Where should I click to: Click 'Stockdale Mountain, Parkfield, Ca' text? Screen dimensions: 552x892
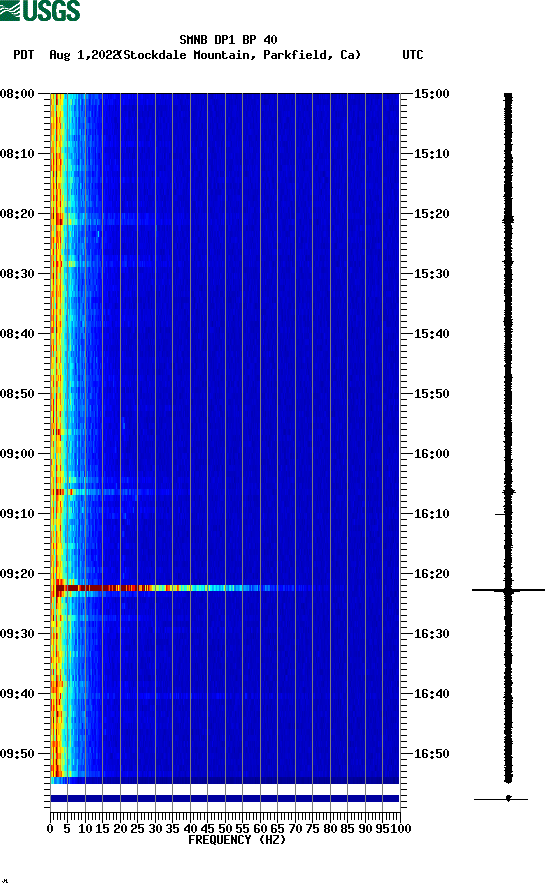pos(240,55)
